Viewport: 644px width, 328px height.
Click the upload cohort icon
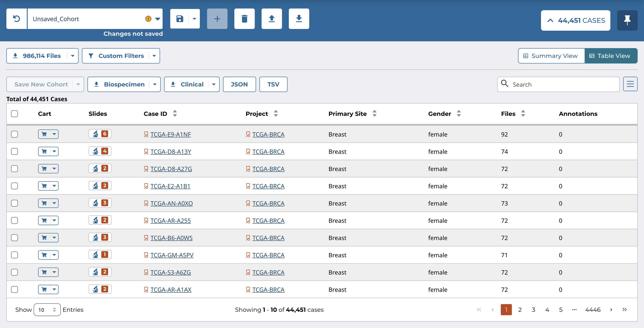[272, 19]
